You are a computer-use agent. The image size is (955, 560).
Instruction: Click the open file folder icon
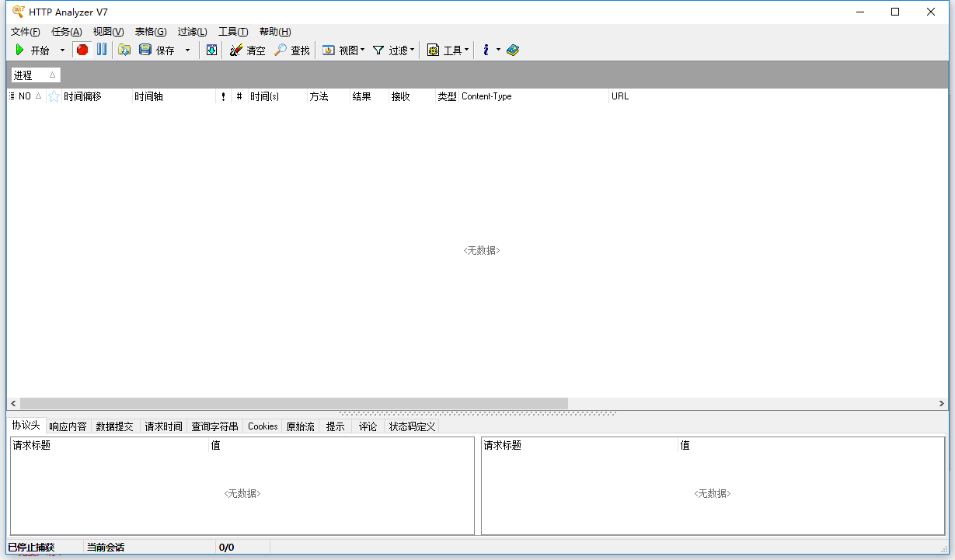(x=124, y=50)
